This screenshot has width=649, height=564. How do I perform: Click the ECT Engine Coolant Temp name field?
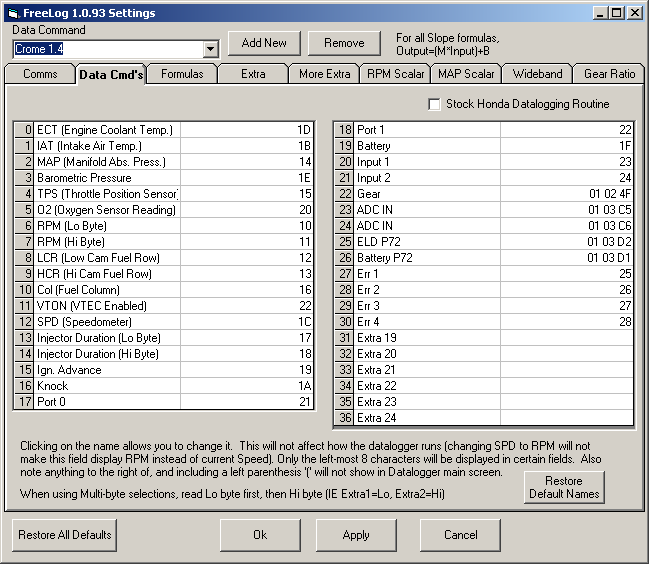[x=107, y=130]
